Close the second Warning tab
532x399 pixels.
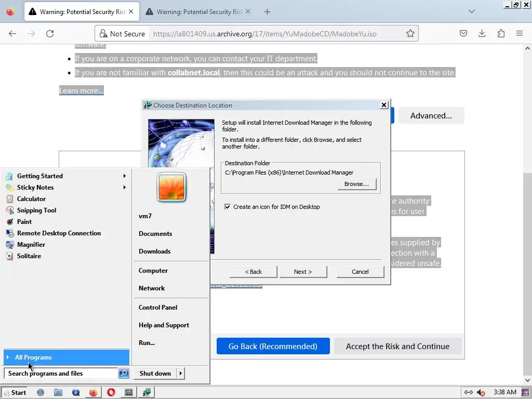[248, 11]
